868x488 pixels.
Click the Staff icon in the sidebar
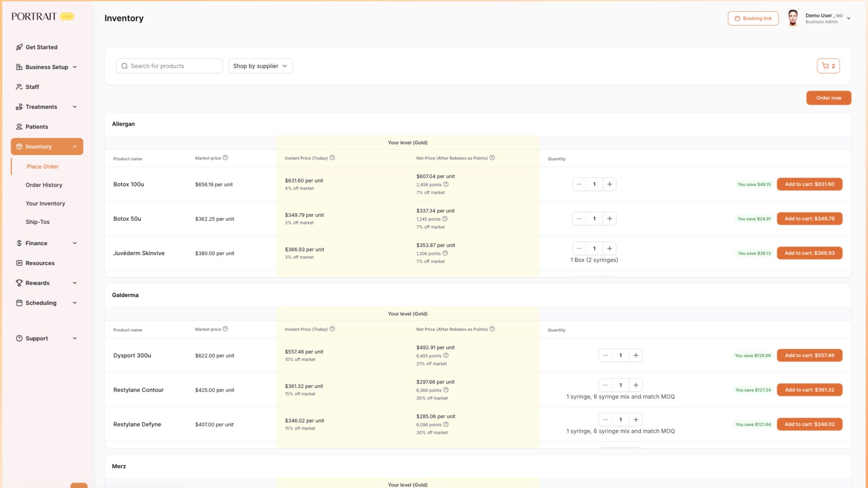click(19, 87)
